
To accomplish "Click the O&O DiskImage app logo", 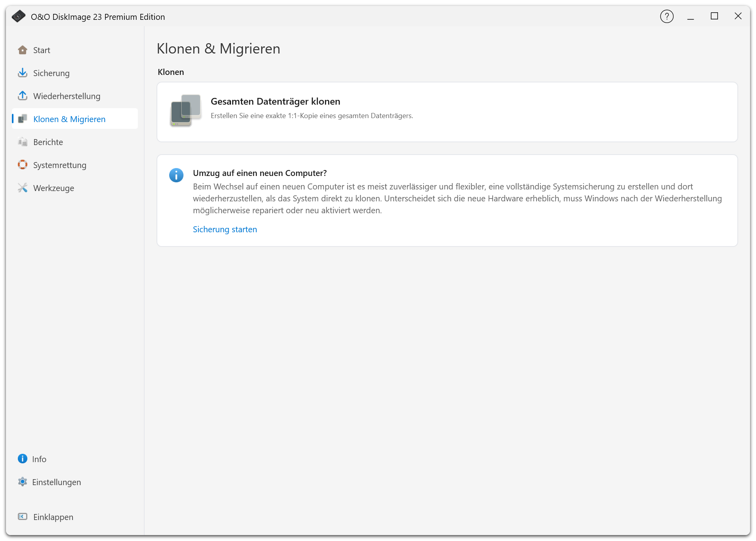I will 18,17.
